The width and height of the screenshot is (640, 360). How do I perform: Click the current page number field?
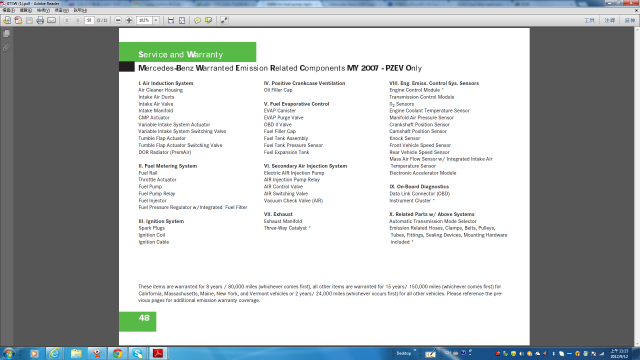pyautogui.click(x=89, y=20)
